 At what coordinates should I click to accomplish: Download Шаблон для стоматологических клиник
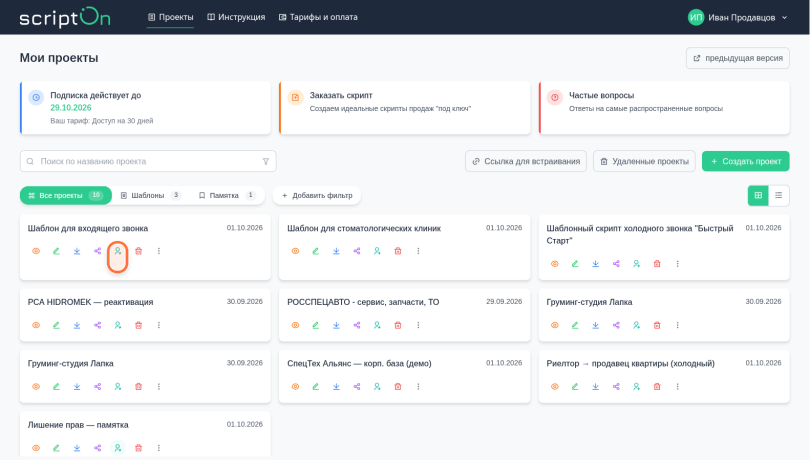click(336, 251)
